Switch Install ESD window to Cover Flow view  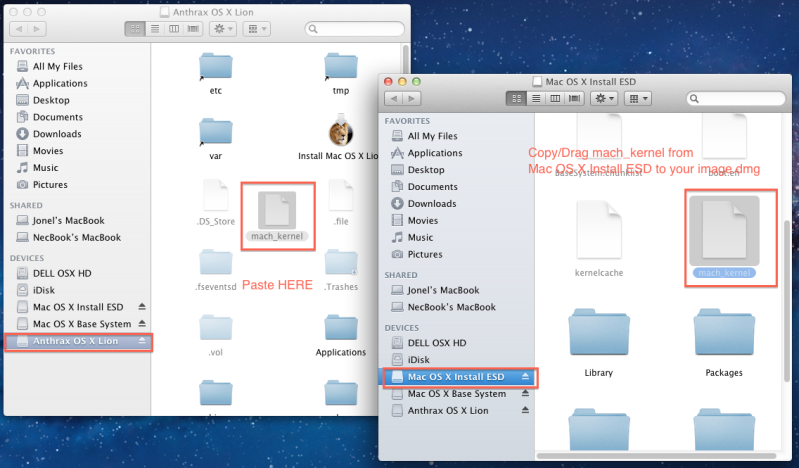point(574,98)
